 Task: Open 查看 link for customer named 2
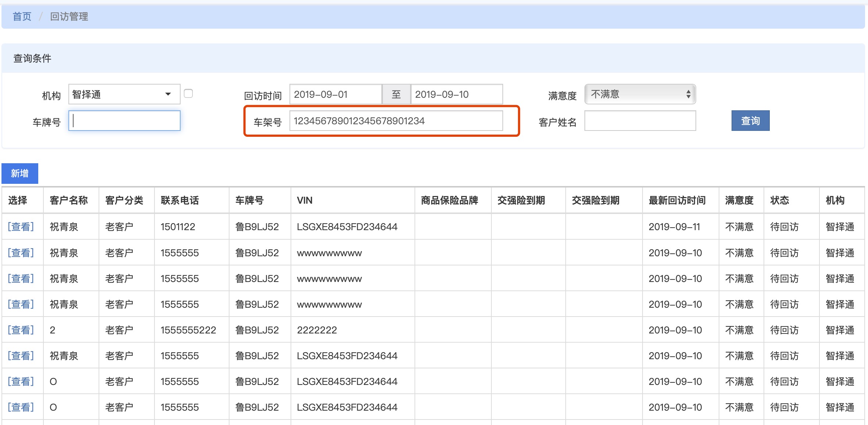pyautogui.click(x=21, y=330)
